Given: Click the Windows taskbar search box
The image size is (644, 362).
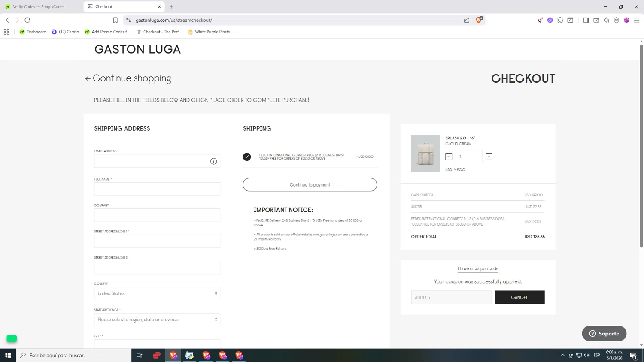Looking at the screenshot, I should pyautogui.click(x=74, y=355).
